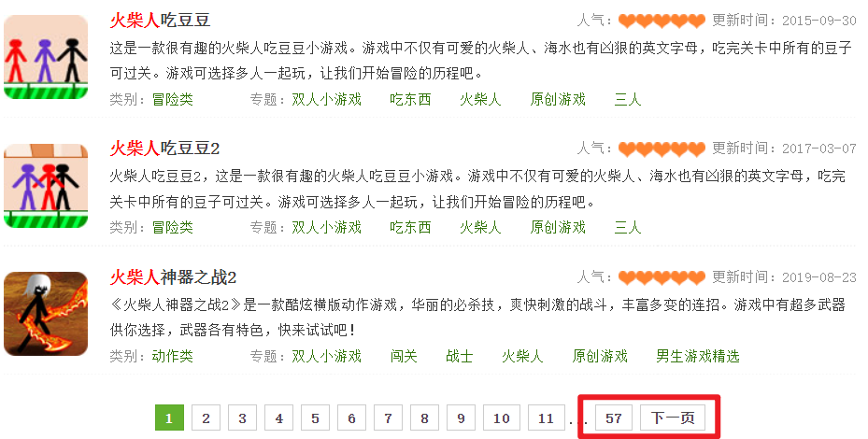Click the 火柴人吃豆豆 title link
The height and width of the screenshot is (439, 868).
160,21
